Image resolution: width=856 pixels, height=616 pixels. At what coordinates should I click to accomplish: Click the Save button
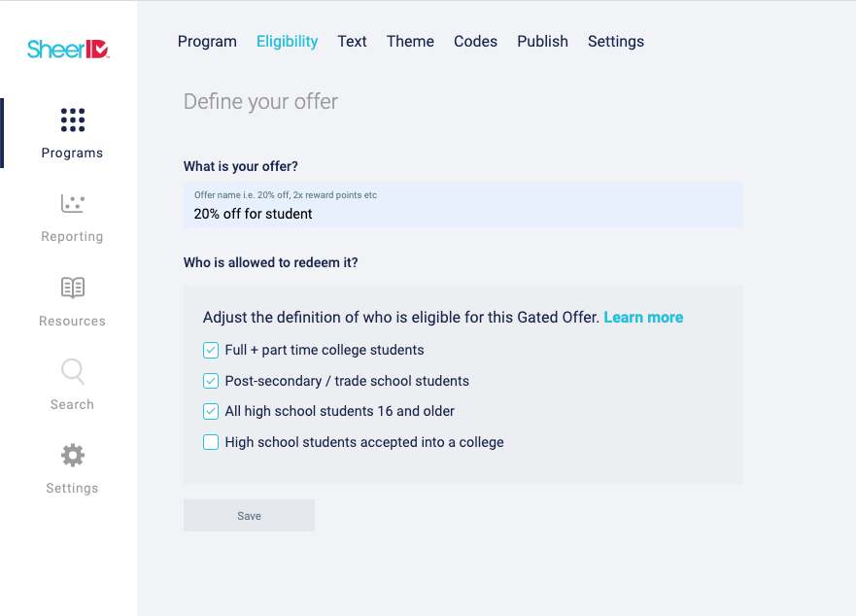[249, 516]
